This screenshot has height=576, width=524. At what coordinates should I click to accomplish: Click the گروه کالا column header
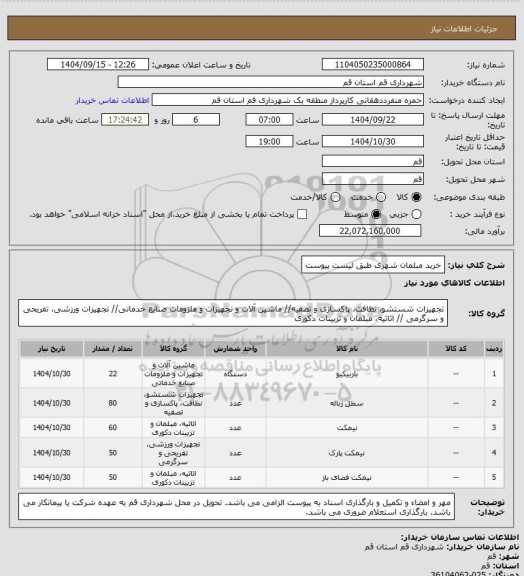click(173, 349)
